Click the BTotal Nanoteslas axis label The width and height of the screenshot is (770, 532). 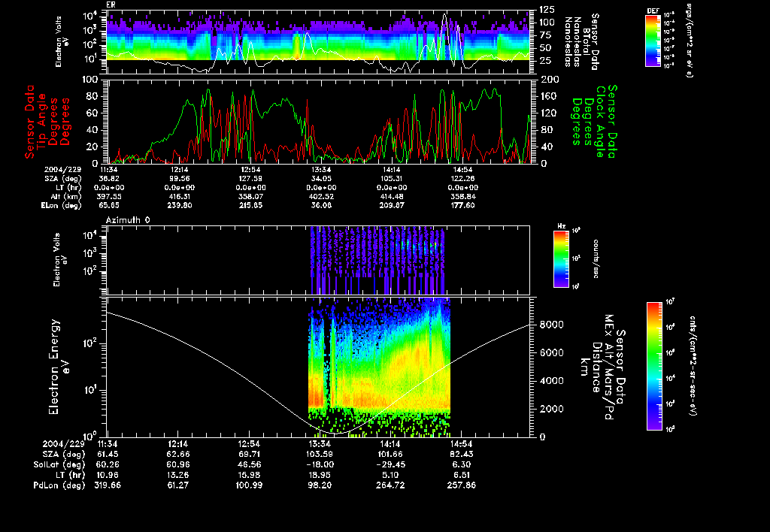click(582, 42)
